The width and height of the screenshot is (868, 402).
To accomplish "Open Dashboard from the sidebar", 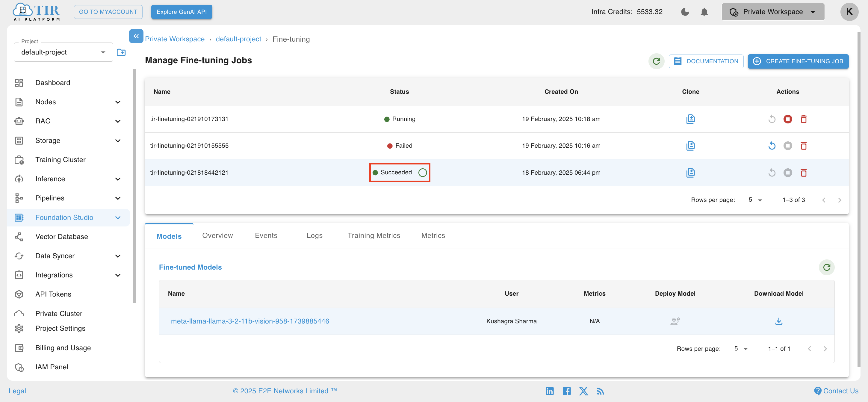I will (x=68, y=83).
